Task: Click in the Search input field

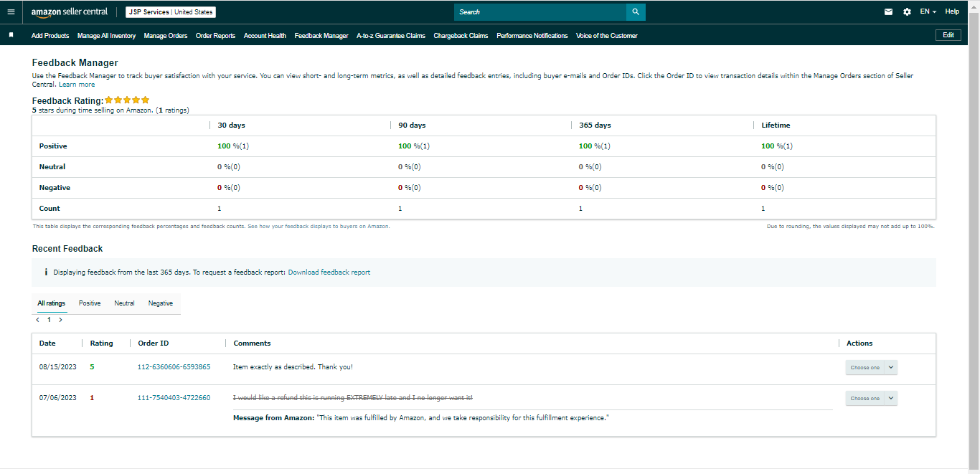Action: (x=540, y=12)
